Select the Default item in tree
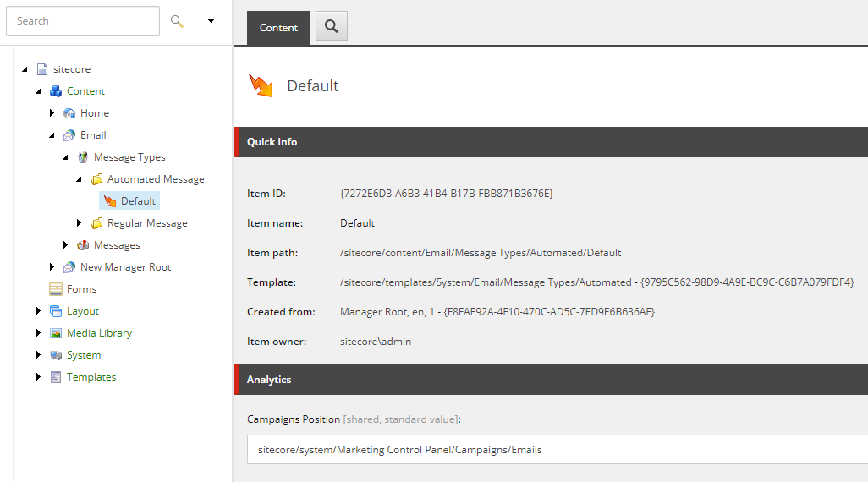 [138, 201]
